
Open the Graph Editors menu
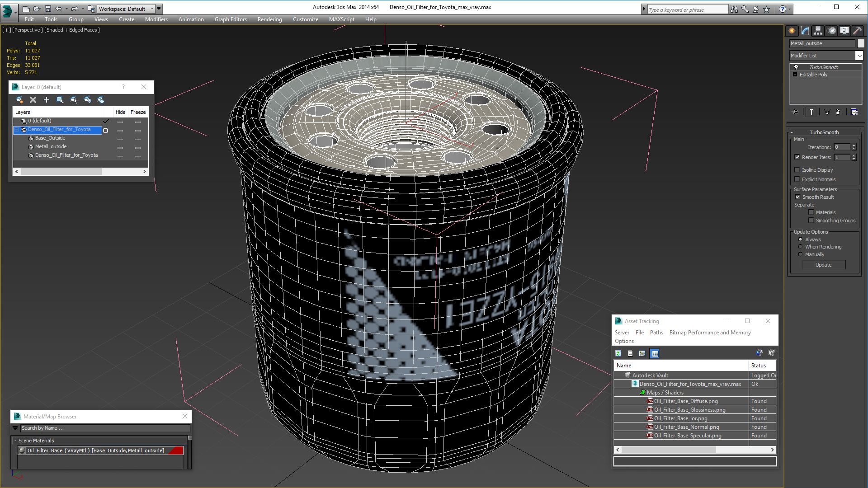231,19
